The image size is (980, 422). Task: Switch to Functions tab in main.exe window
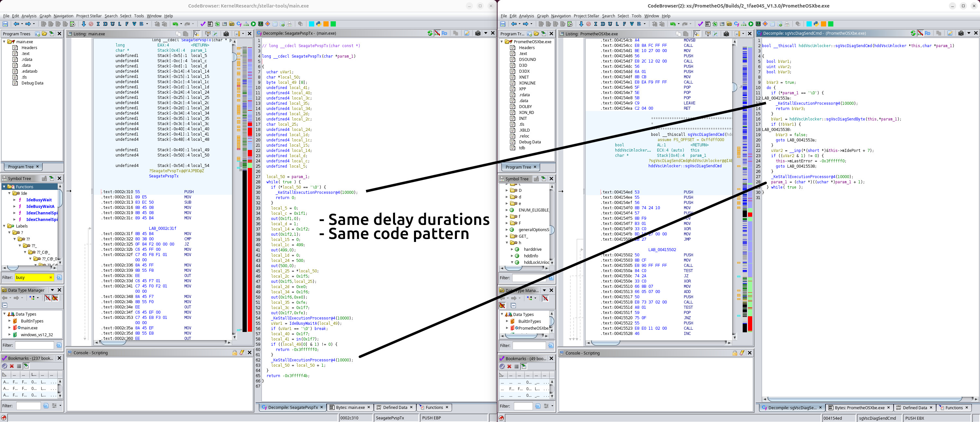pyautogui.click(x=434, y=407)
